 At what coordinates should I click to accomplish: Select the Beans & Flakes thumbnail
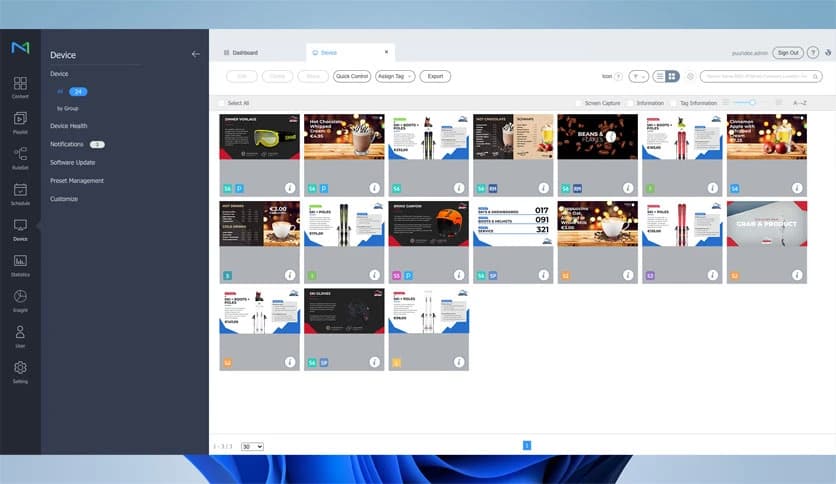(598, 136)
